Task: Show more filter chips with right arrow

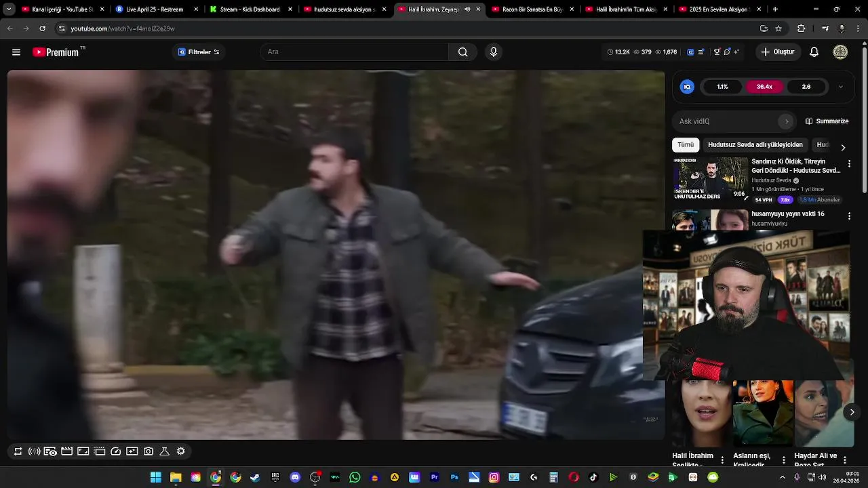Action: (x=843, y=147)
